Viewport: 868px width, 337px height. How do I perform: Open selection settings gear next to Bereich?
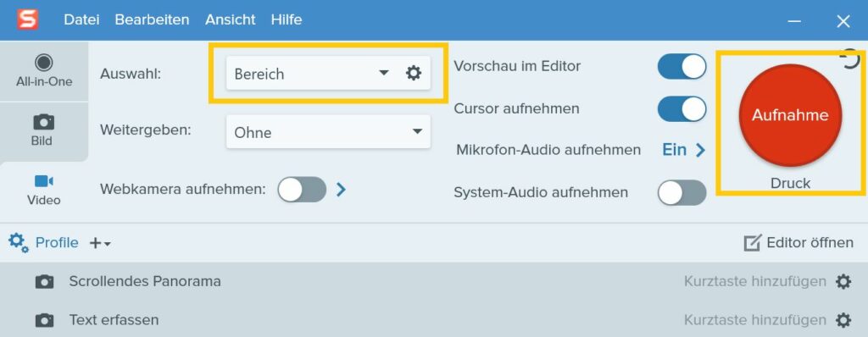point(414,73)
